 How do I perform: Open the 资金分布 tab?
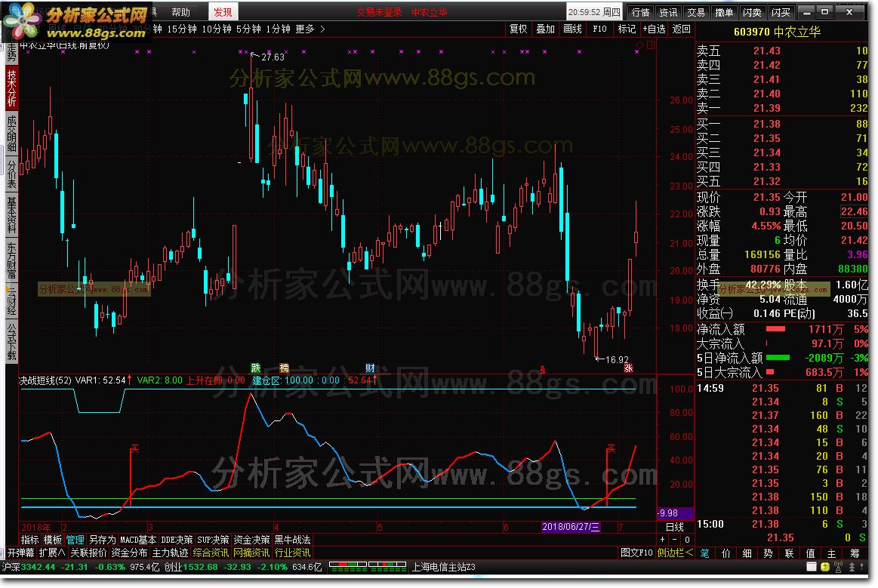pyautogui.click(x=129, y=553)
